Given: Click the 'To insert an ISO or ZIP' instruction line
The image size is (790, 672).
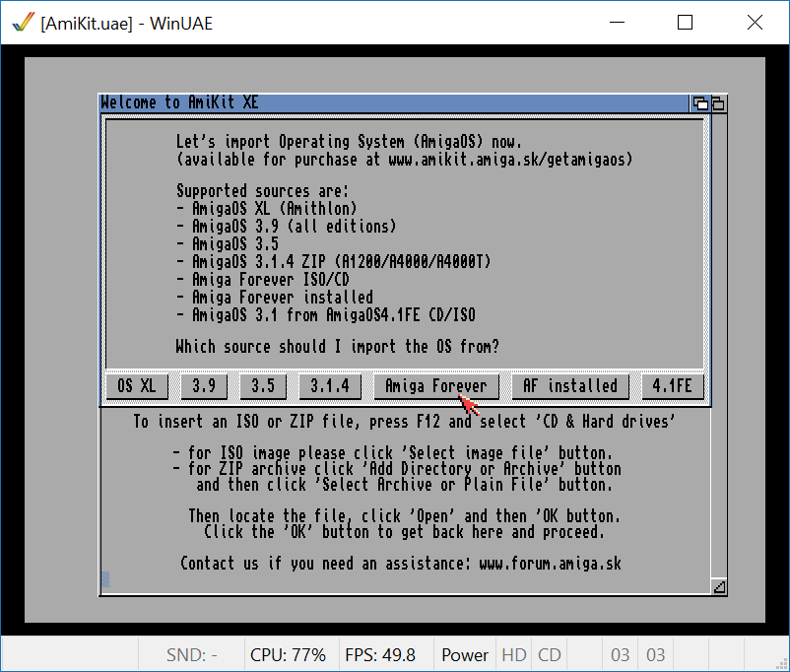Looking at the screenshot, I should coord(404,421).
